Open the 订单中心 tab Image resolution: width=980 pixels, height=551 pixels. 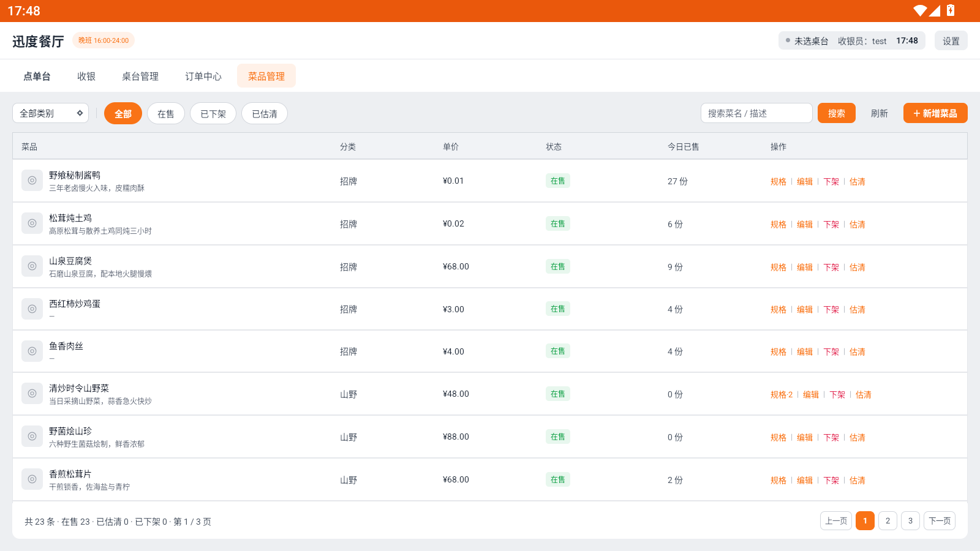203,76
